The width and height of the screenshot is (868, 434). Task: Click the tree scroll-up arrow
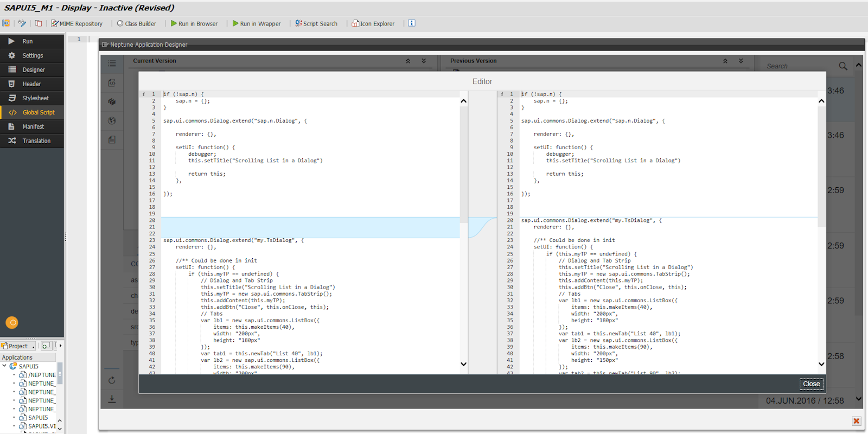coord(60,420)
